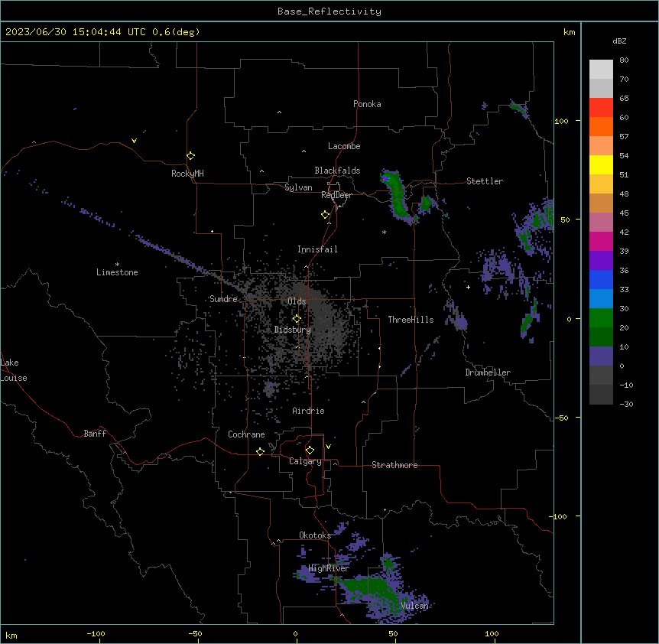Screen dimensions: 659x644
Task: Click the asterisk marker above Limestone
Action: click(x=117, y=265)
